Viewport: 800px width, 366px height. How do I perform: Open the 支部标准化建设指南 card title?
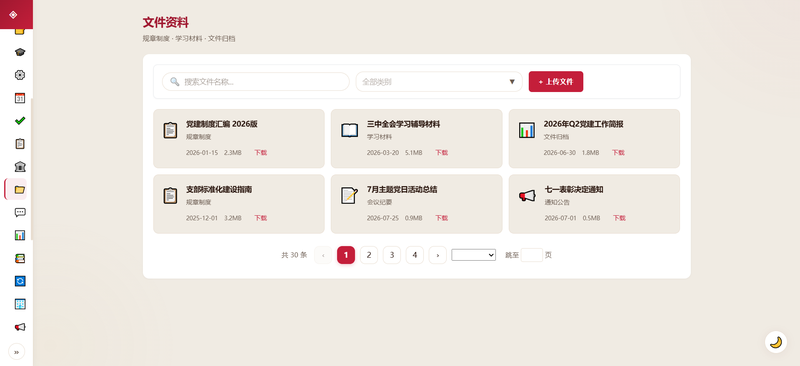219,189
